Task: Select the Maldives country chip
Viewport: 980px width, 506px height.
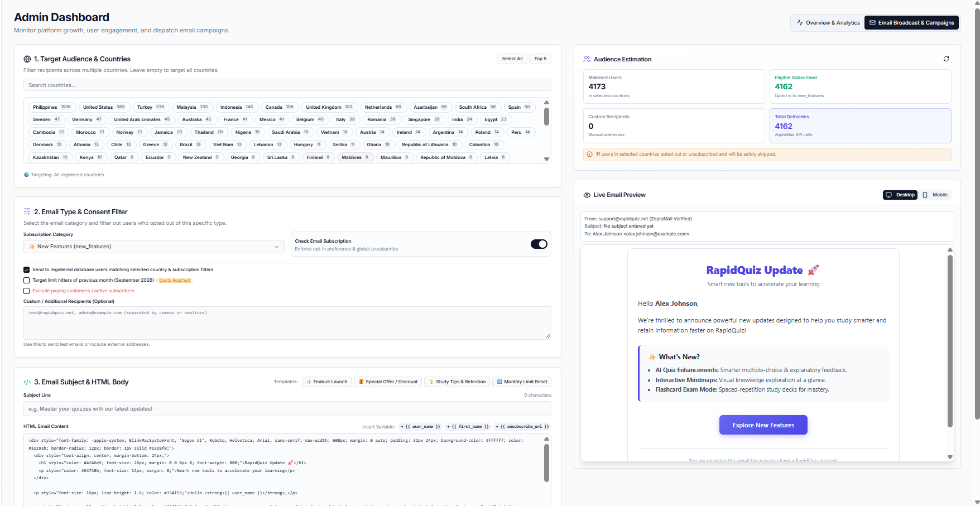Action: (x=355, y=157)
